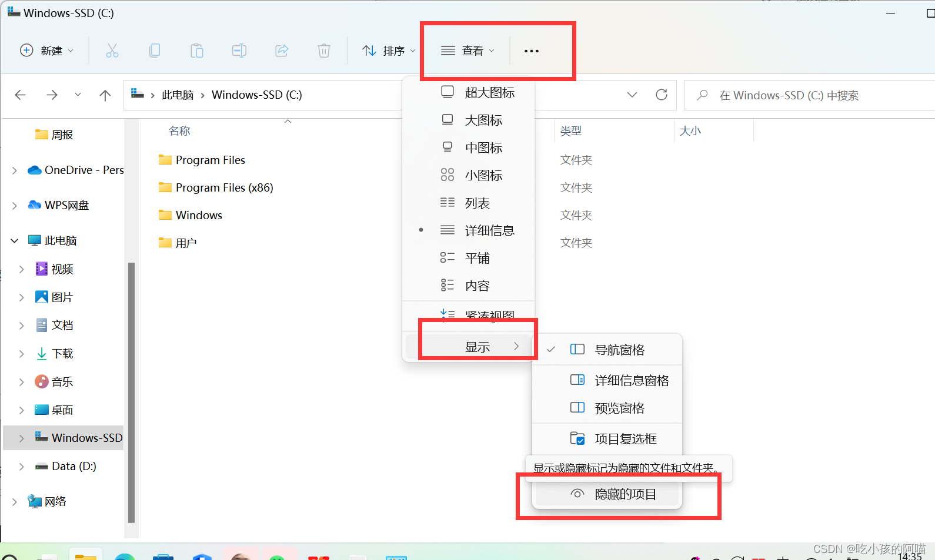Click the 音乐 music icon
935x560 pixels.
tap(42, 382)
